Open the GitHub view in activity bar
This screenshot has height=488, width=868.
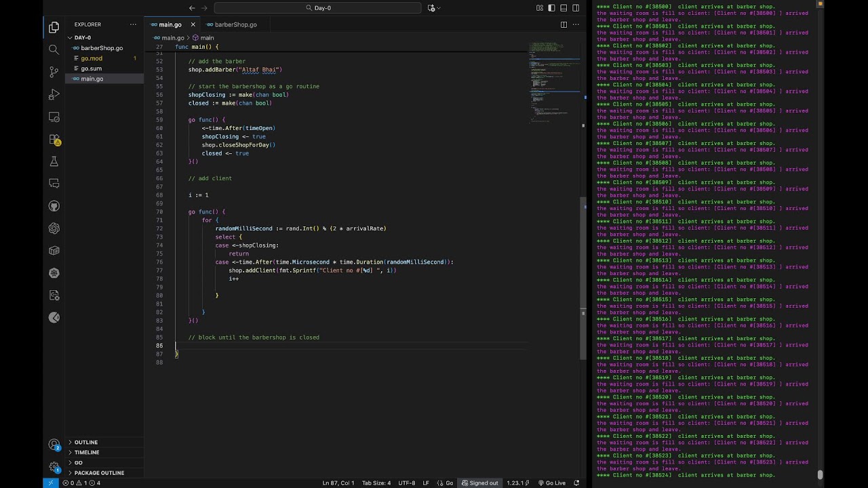pyautogui.click(x=54, y=206)
